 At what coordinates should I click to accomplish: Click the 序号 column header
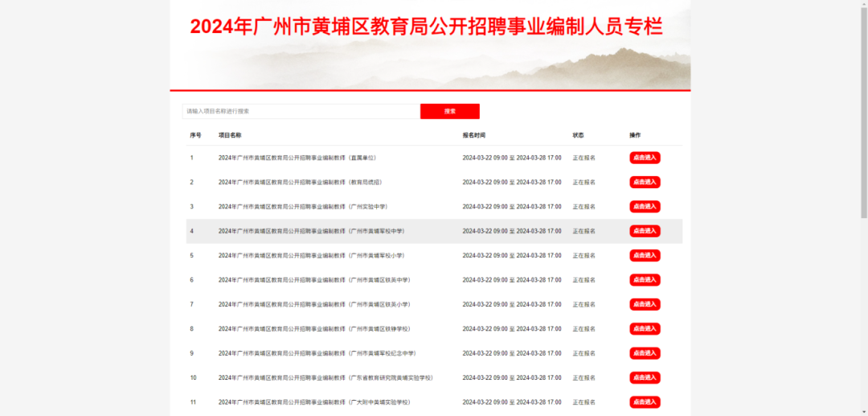tap(195, 135)
